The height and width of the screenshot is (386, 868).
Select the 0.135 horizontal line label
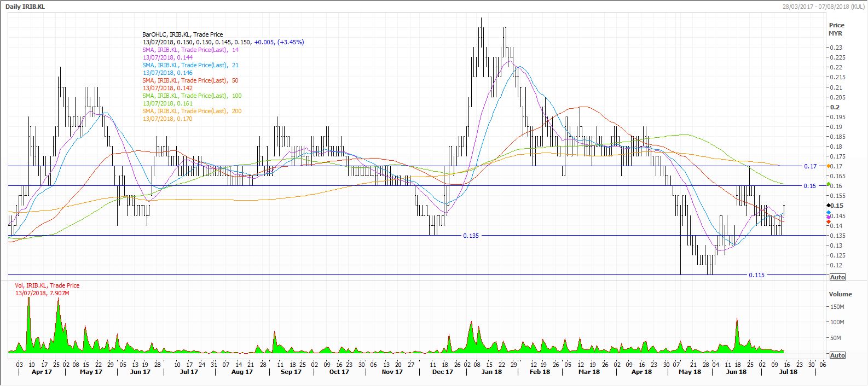471,236
